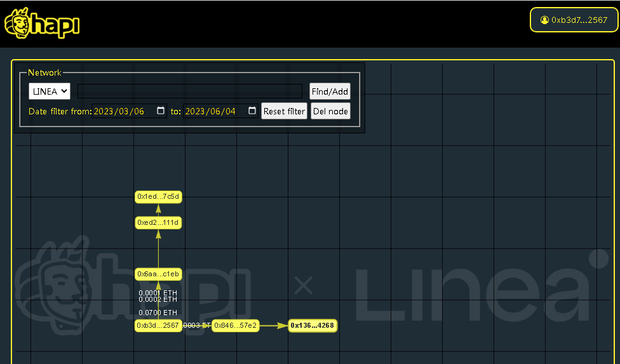620x364 pixels.
Task: Open calendar picker for to date
Action: coord(252,111)
